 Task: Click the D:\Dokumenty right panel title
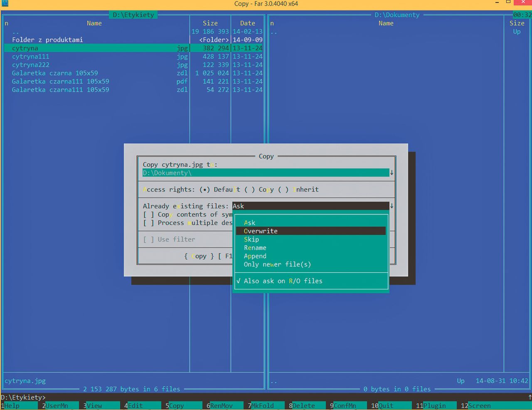click(397, 15)
